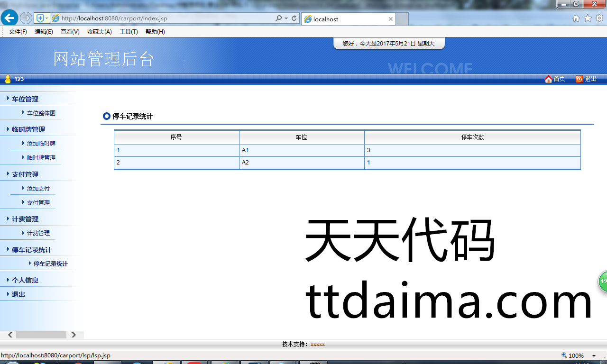Click the browser Forward arrow button
The height and width of the screenshot is (364, 607).
pyautogui.click(x=26, y=18)
